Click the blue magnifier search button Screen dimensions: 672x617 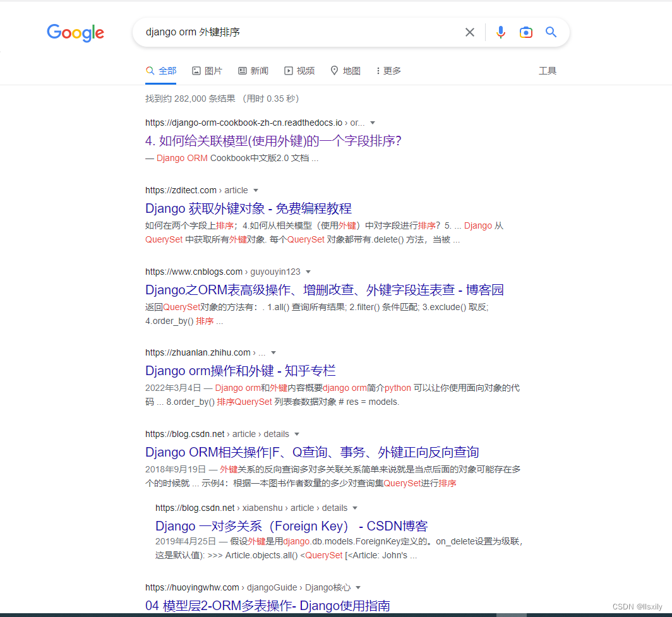(551, 32)
